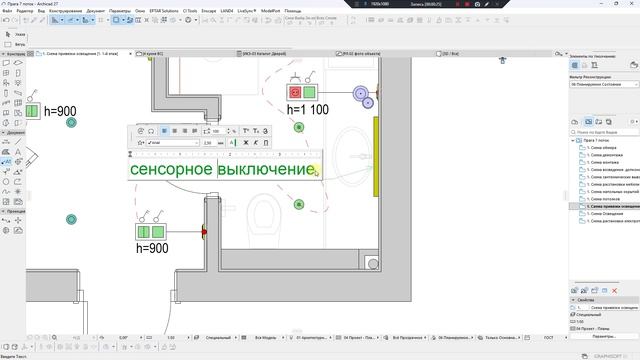
Task: Open the Publisher Sets icon in the Navigator
Action: (x=609, y=122)
